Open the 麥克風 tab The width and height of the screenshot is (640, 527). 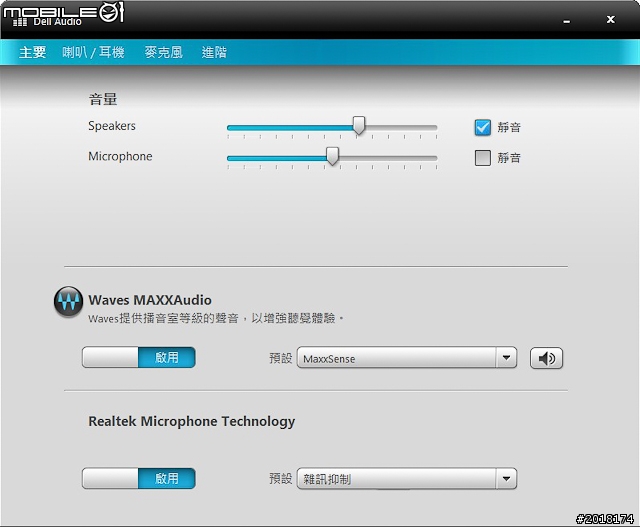click(163, 52)
